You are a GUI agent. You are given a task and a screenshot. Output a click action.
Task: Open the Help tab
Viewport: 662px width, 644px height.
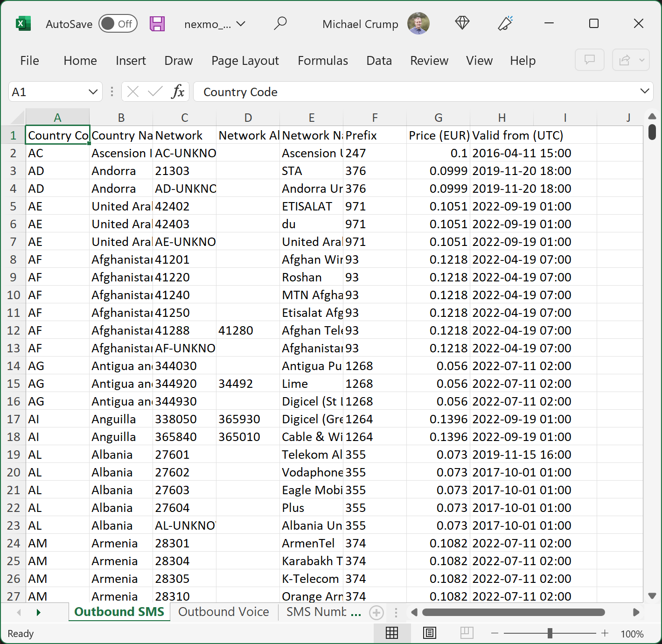[x=523, y=61]
